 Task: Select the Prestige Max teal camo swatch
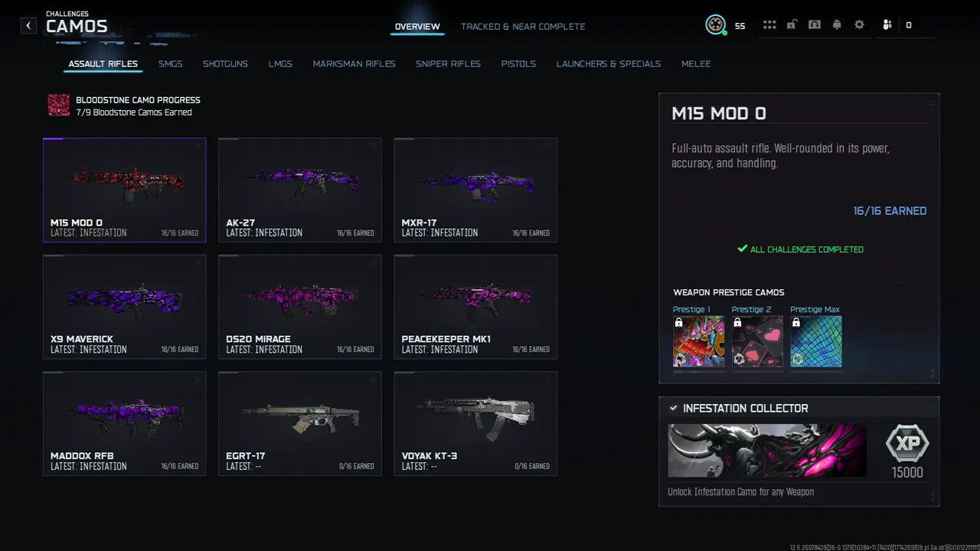pos(816,341)
